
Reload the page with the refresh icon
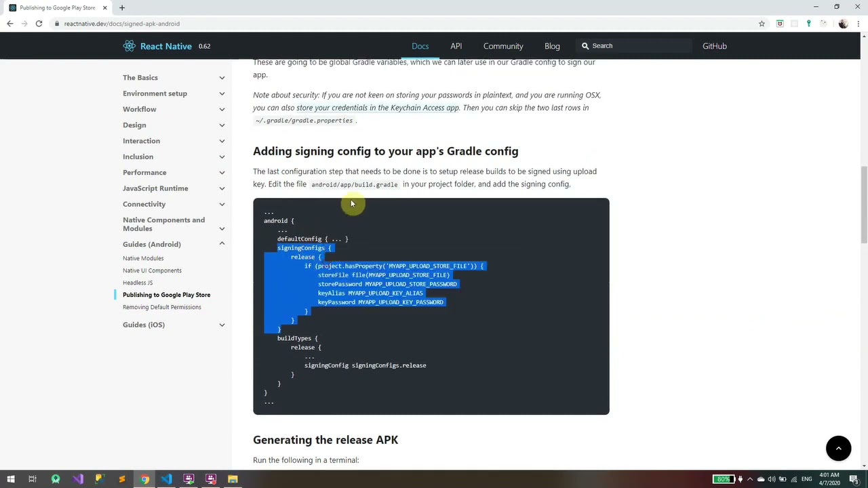pyautogui.click(x=39, y=24)
